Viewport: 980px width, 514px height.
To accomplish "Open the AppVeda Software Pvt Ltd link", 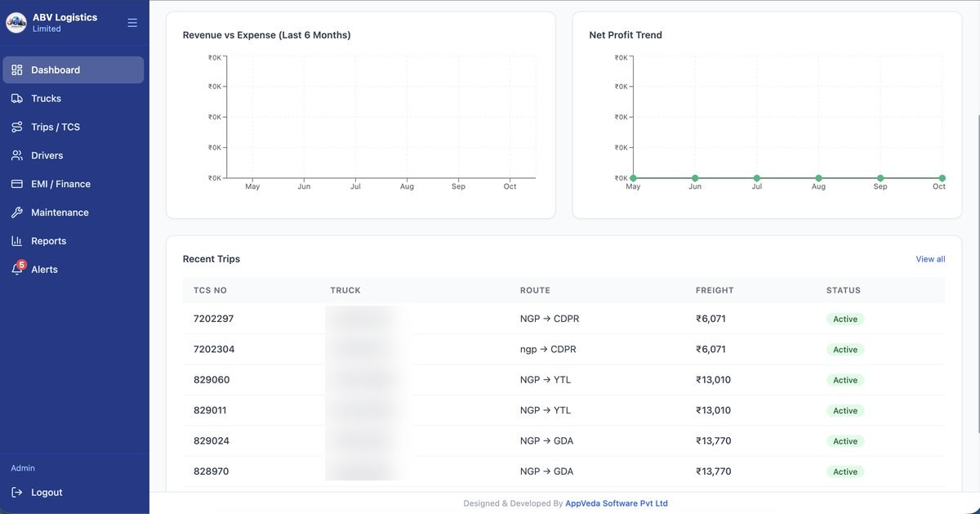I will point(617,503).
